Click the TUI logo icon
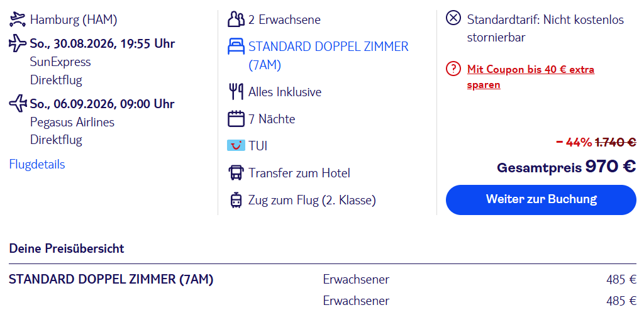 point(236,145)
